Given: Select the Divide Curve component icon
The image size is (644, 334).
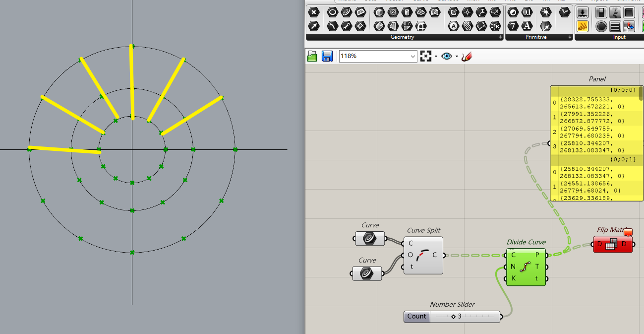Looking at the screenshot, I should pyautogui.click(x=526, y=267).
